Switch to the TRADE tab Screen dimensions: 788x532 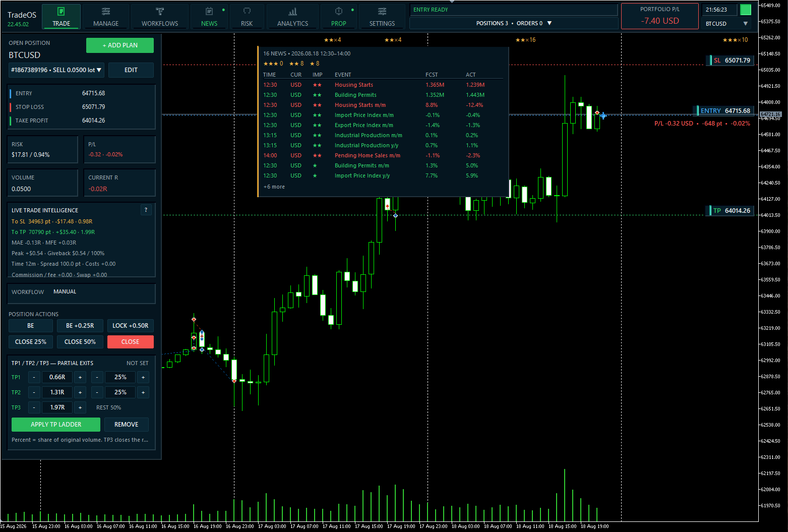click(x=62, y=17)
